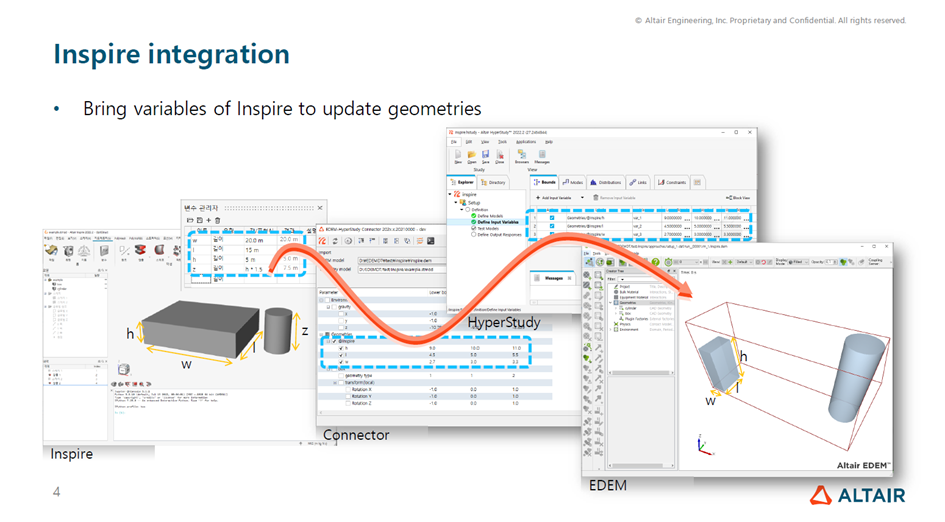Click Save icon in HyperStudy ribbon
Viewport: 945px width, 522px height.
tap(485, 157)
